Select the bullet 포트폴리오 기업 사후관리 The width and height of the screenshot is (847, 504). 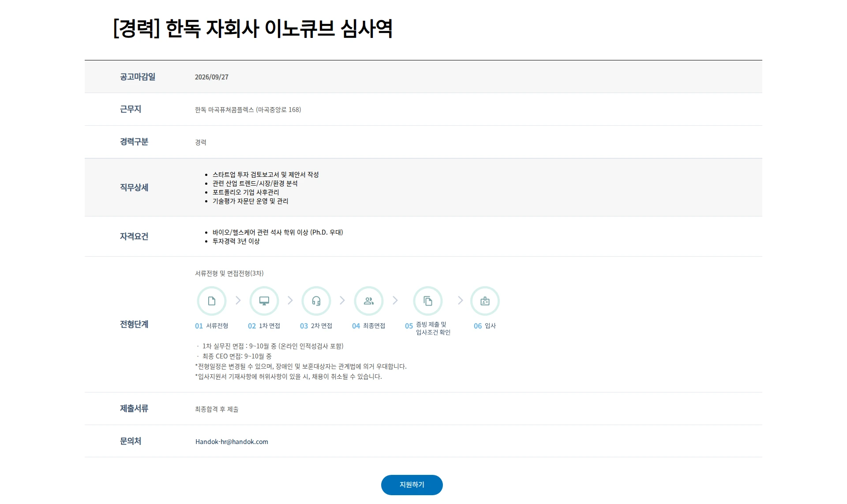click(246, 192)
